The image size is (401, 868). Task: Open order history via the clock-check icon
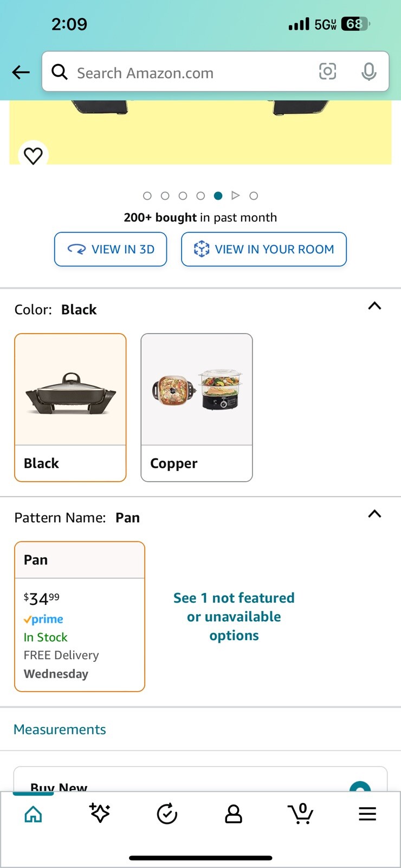click(x=167, y=814)
